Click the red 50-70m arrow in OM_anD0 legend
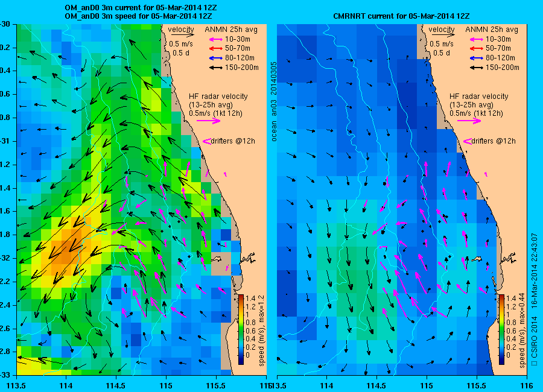The width and height of the screenshot is (543, 392). click(216, 48)
